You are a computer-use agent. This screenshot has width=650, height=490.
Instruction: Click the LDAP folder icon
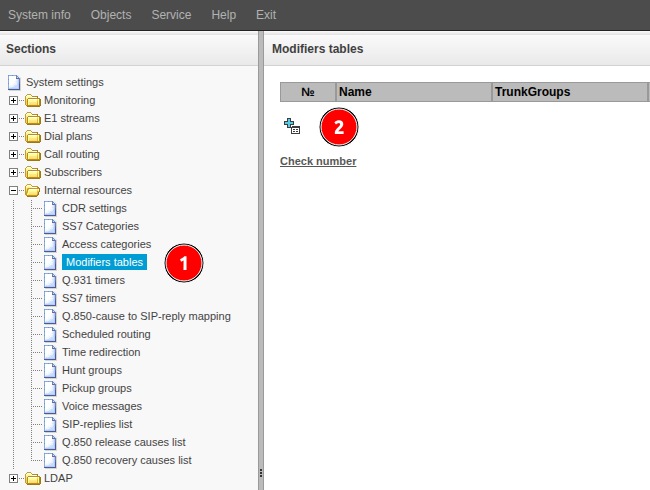[33, 478]
